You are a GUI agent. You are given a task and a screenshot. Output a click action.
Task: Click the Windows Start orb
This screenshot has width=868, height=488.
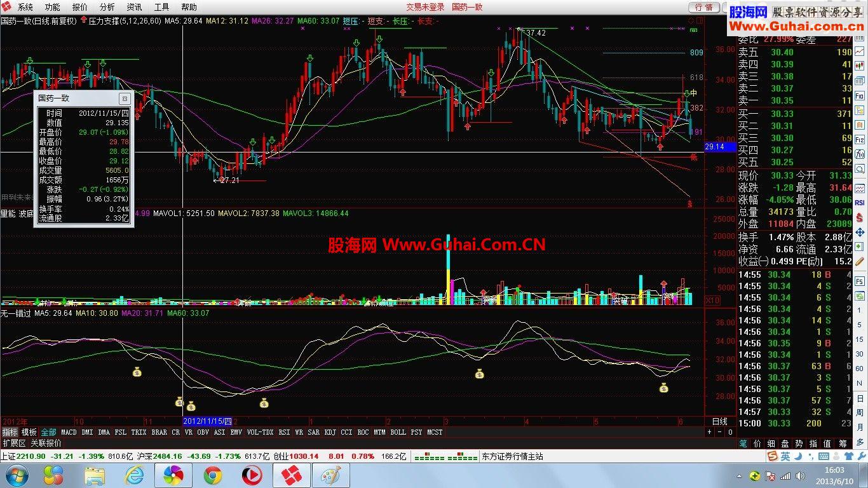click(x=16, y=475)
